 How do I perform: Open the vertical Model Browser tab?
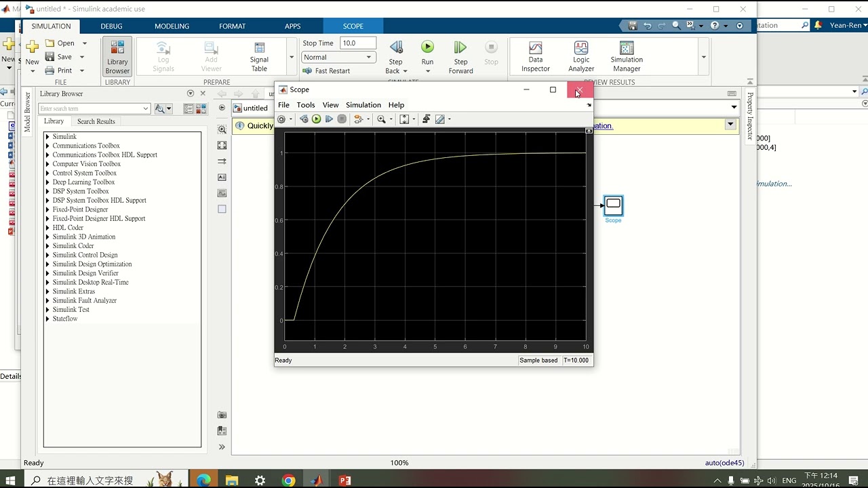pos(27,112)
